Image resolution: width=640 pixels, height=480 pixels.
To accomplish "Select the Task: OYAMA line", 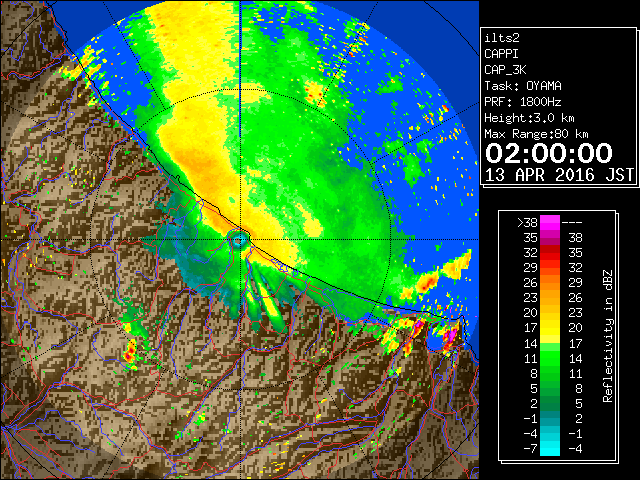I will click(x=523, y=86).
